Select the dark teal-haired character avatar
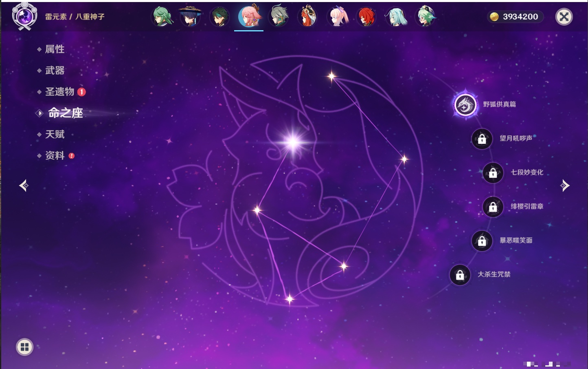The height and width of the screenshot is (369, 588). 220,17
